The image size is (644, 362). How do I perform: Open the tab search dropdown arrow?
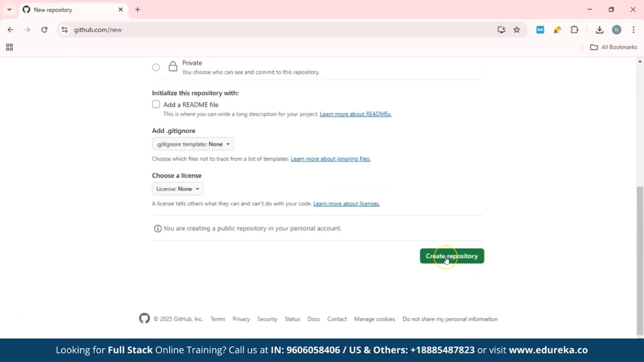tap(9, 9)
